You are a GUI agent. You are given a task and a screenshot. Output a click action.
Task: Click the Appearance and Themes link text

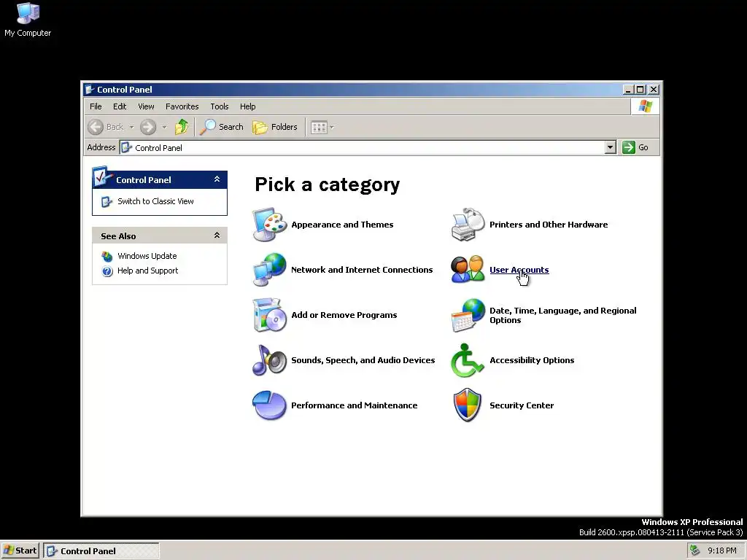coord(342,225)
